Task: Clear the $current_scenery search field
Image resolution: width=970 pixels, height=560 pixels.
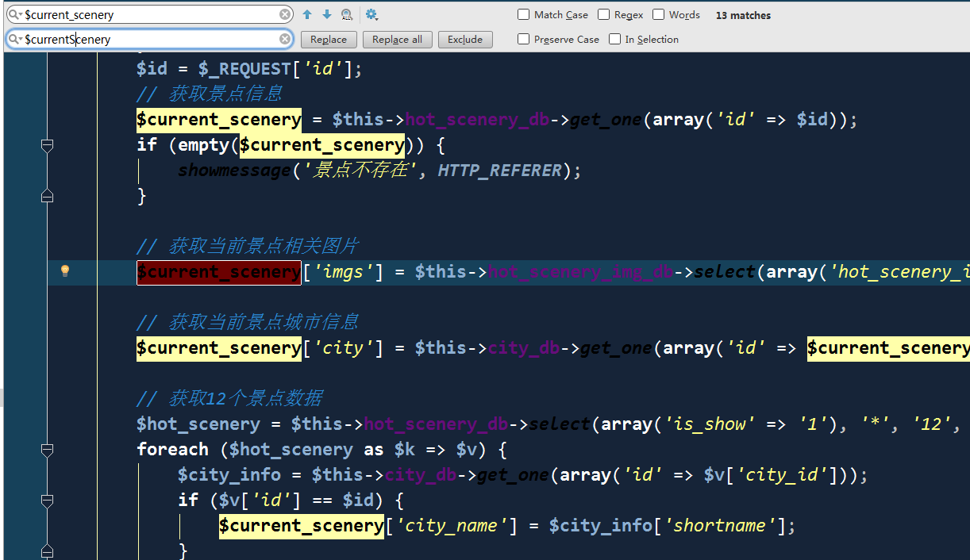Action: 285,14
